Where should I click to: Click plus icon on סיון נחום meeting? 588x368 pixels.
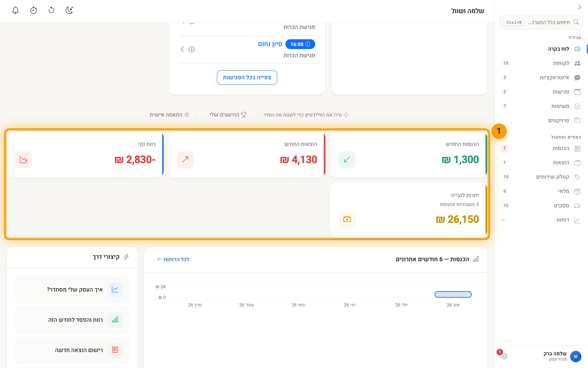point(192,49)
